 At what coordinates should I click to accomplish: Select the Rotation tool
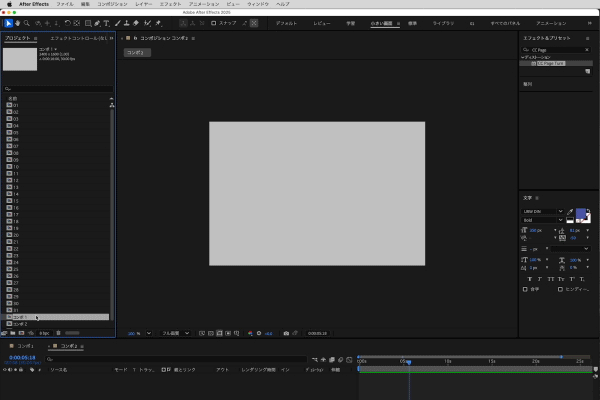coord(67,23)
